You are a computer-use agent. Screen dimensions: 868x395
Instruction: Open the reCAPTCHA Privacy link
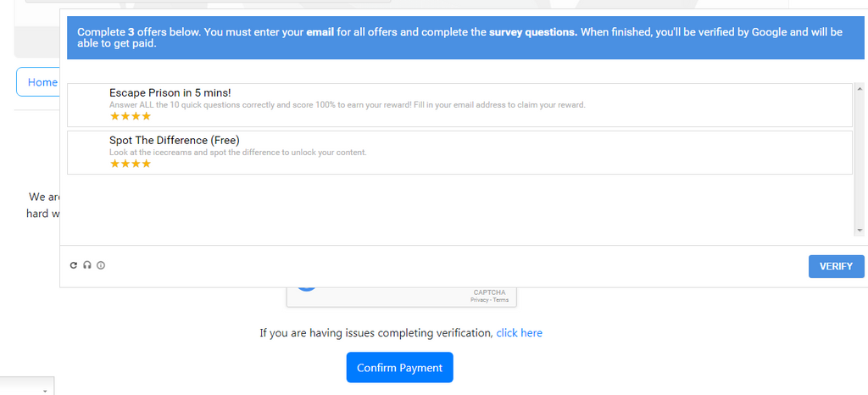coord(480,300)
